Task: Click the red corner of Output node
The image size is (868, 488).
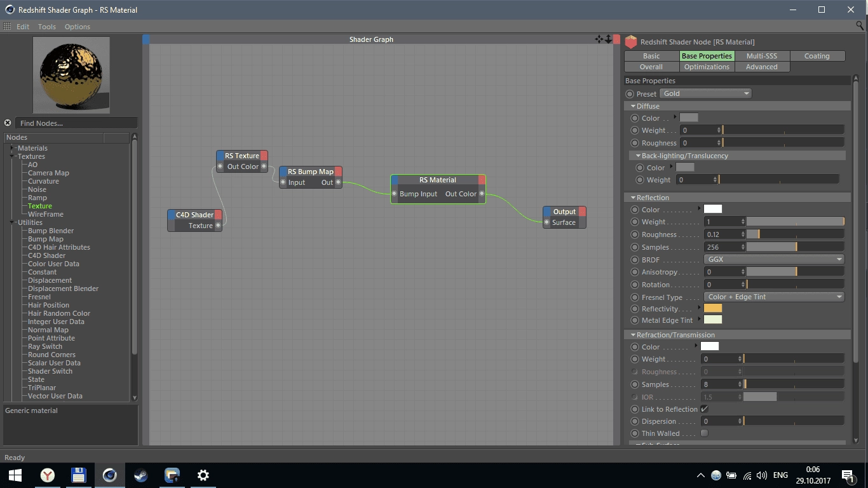Action: coord(582,212)
